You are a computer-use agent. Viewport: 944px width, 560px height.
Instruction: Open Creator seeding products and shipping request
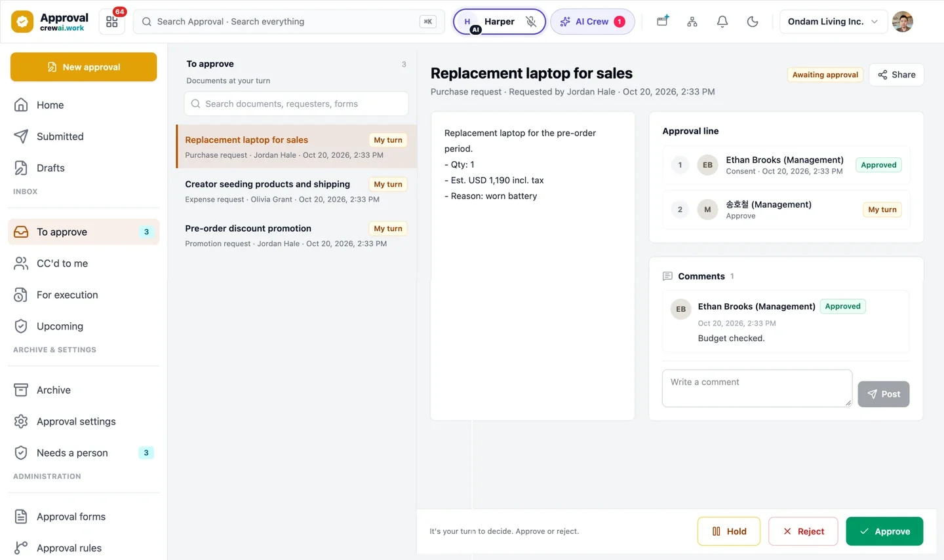tap(296, 191)
